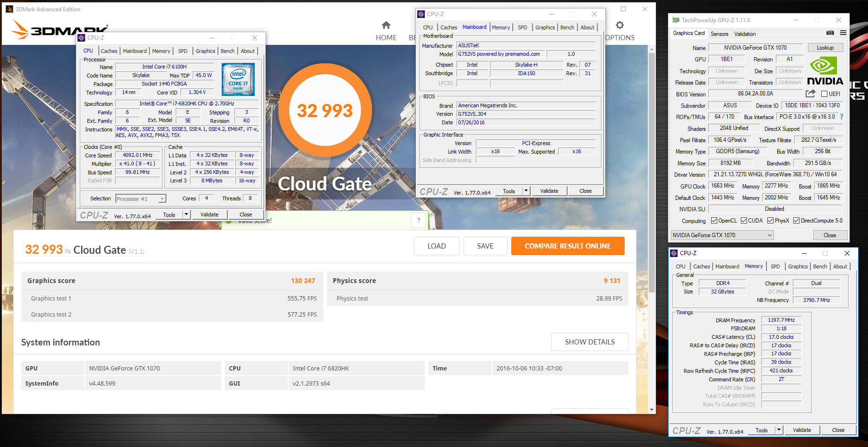Click Close in CPU-Z Memory window
This screenshot has width=868, height=447.
838,430
